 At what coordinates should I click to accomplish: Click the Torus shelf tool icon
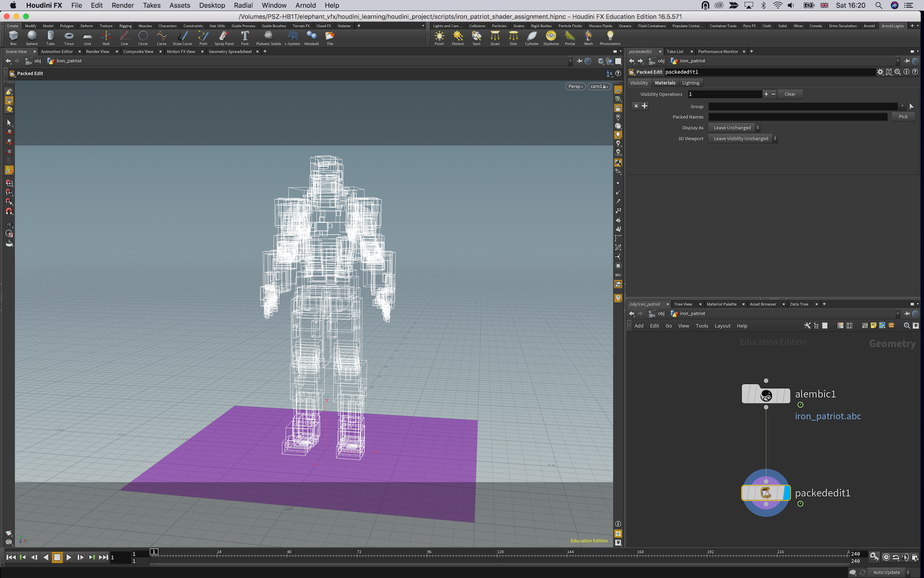[x=69, y=37]
